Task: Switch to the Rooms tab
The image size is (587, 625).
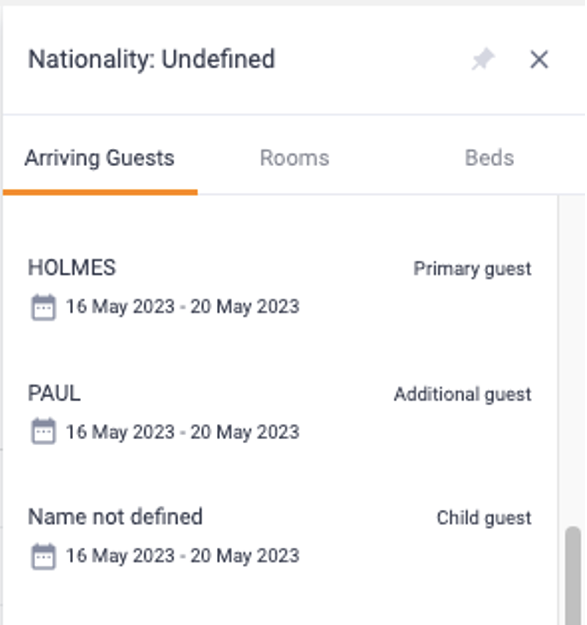Action: click(294, 158)
